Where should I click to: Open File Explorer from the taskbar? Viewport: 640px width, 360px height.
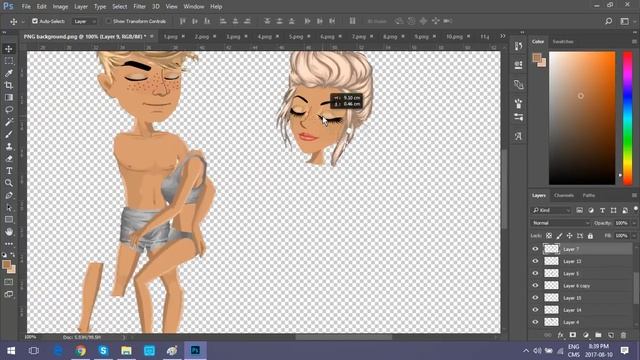126,351
